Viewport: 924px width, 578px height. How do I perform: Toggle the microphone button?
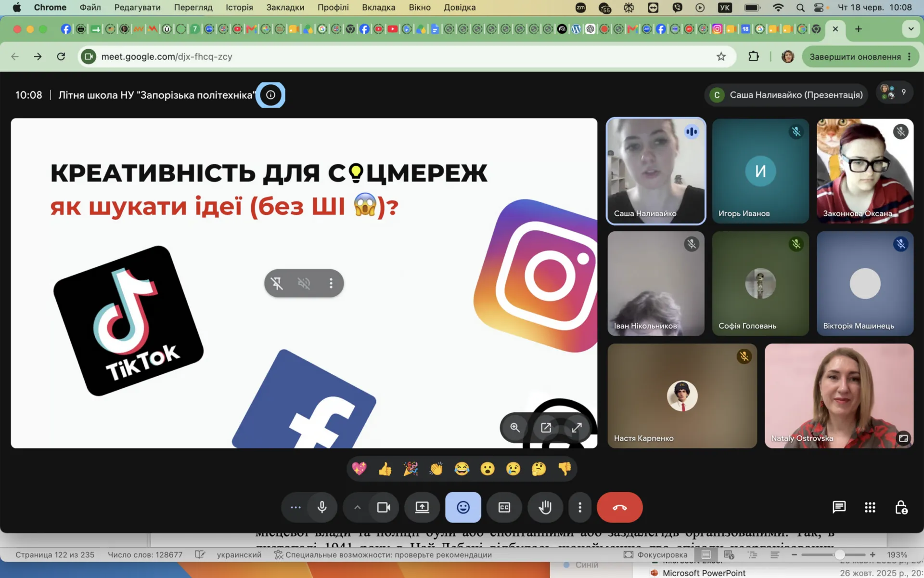coord(322,507)
